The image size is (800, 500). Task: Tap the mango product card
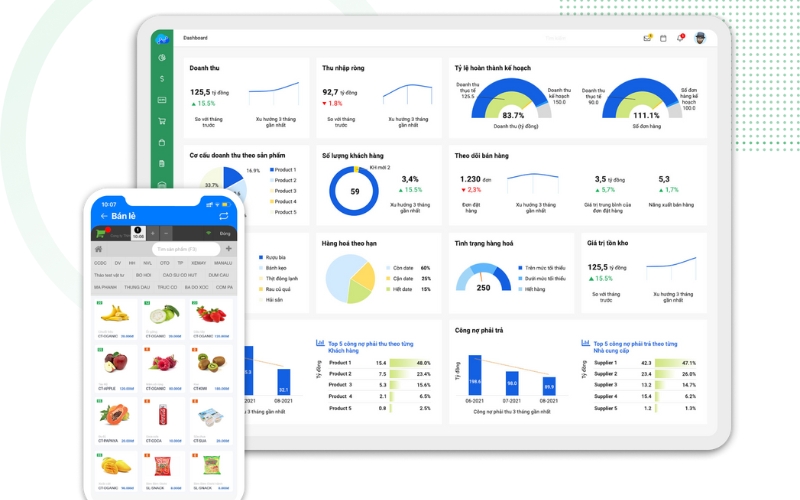tap(116, 471)
